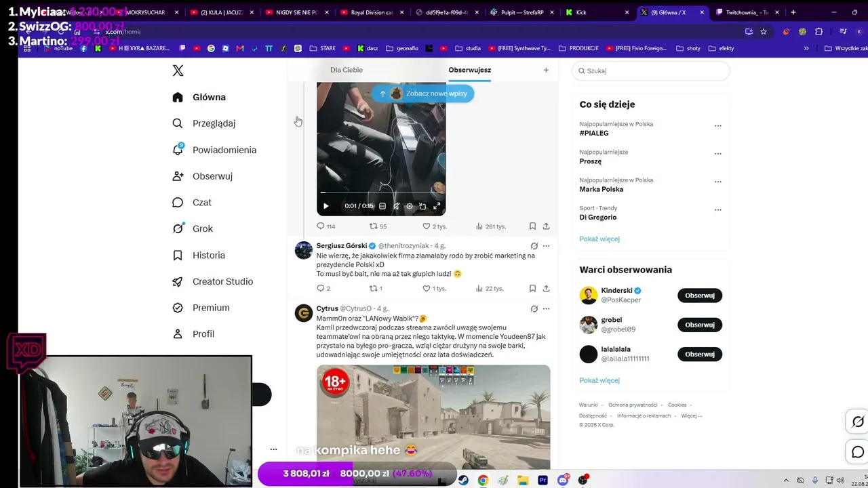Open the floating chat button
Viewport: 868px width, 488px height.
[x=858, y=452]
